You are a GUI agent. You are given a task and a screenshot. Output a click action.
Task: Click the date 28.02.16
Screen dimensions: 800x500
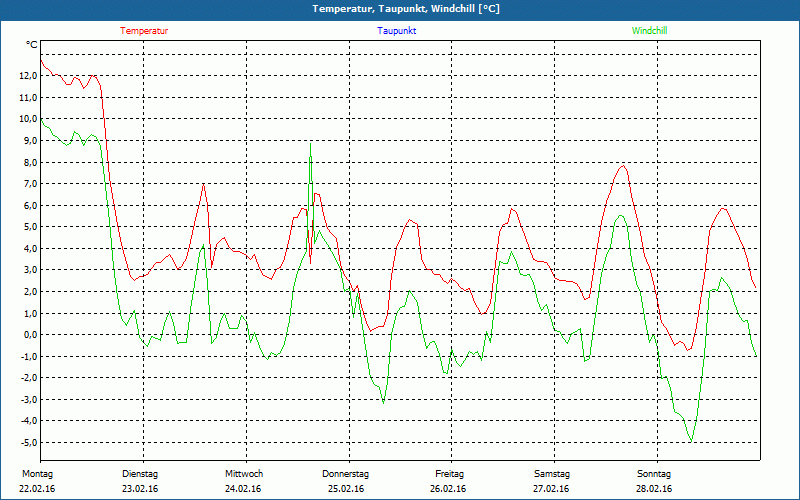pyautogui.click(x=654, y=489)
